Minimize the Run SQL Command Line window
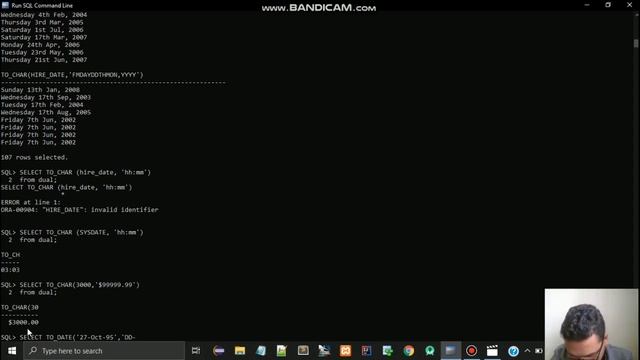This screenshot has width=640, height=360. click(587, 5)
